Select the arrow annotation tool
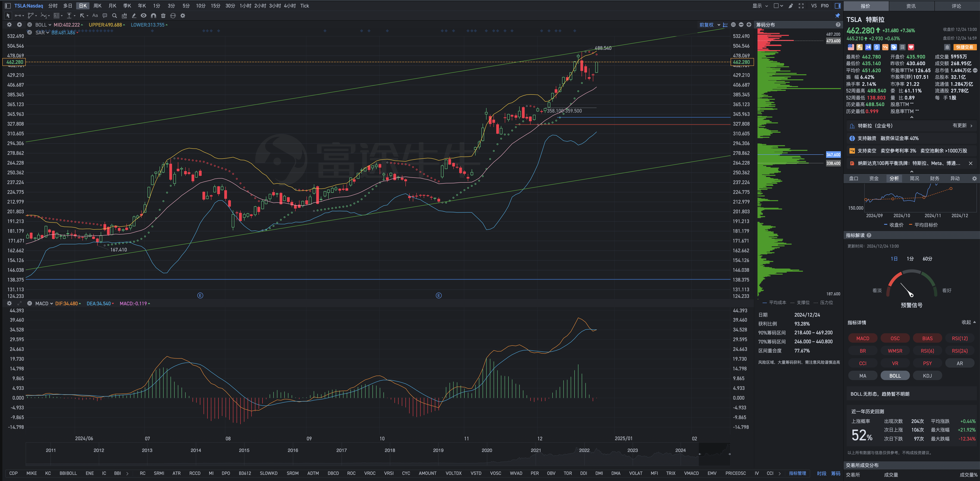This screenshot has height=481, width=980. [x=82, y=16]
